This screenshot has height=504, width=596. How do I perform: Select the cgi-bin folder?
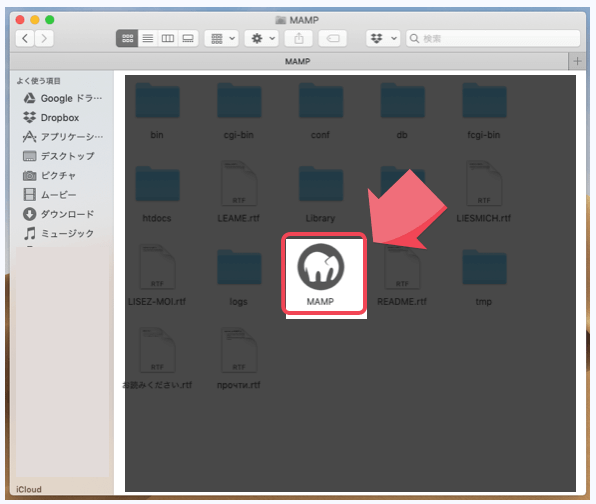tap(239, 110)
